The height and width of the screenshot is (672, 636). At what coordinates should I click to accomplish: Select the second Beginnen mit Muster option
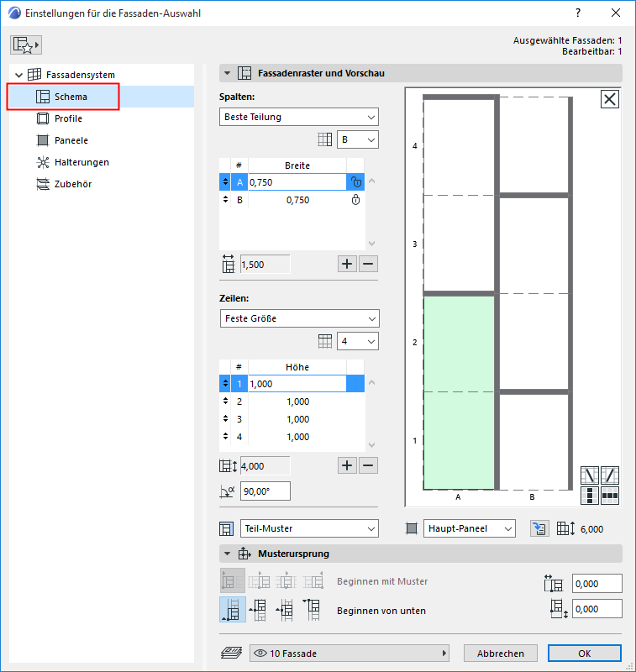[x=260, y=581]
